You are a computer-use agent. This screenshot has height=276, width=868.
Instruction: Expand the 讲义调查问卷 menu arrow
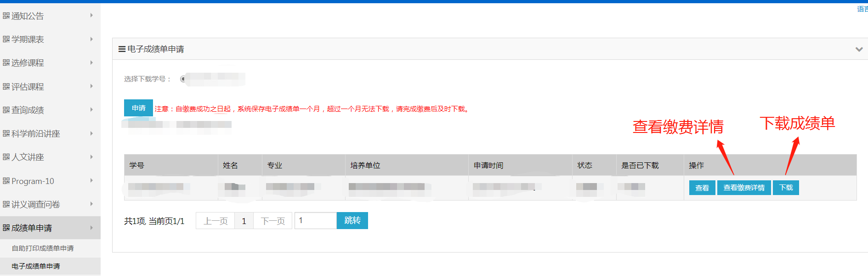pos(91,204)
